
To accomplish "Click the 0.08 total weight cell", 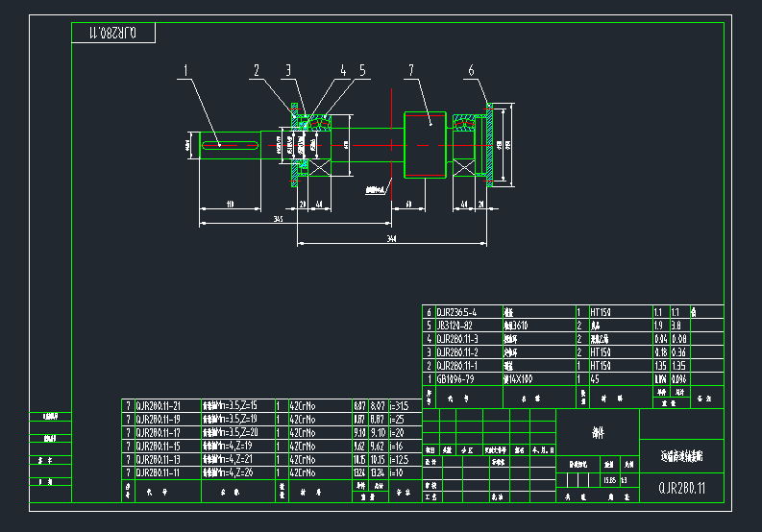I will [680, 339].
